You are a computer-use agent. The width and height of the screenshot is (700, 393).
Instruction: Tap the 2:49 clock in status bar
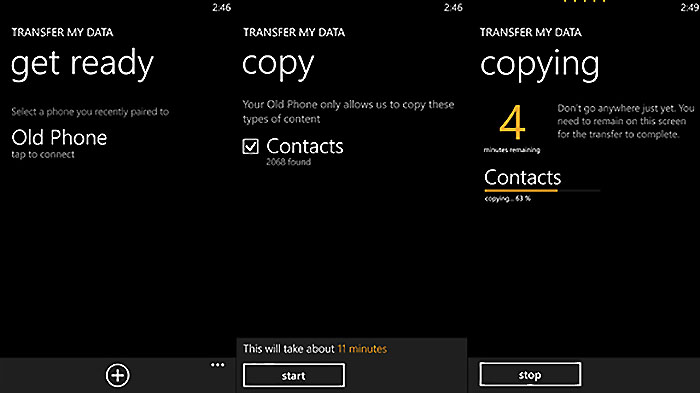click(x=690, y=8)
